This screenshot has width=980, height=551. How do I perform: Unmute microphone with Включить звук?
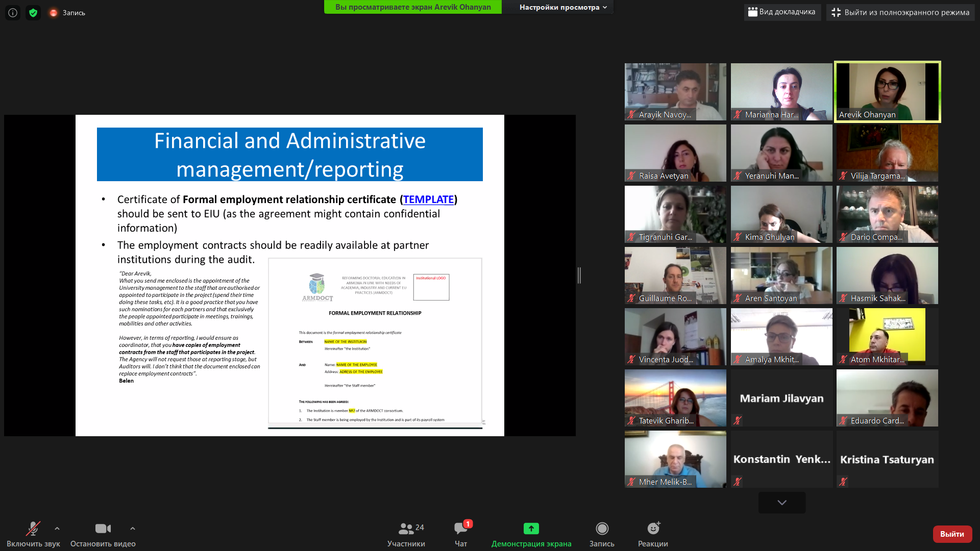coord(33,529)
